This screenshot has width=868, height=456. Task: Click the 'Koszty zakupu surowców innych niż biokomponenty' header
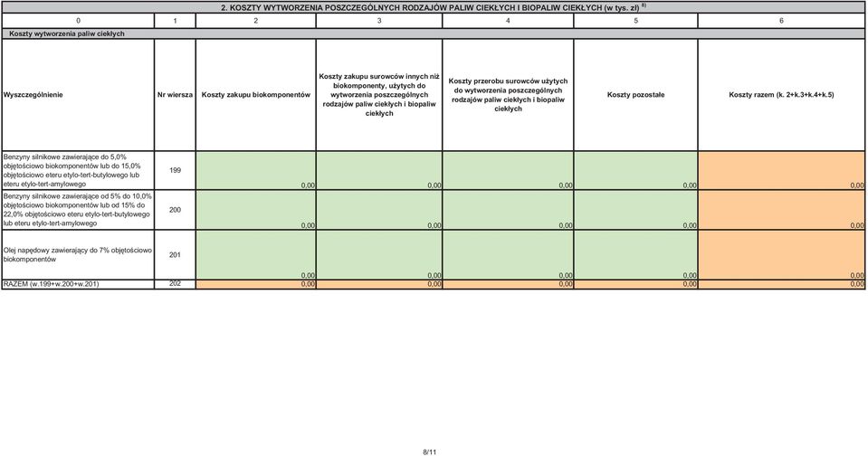click(379, 95)
